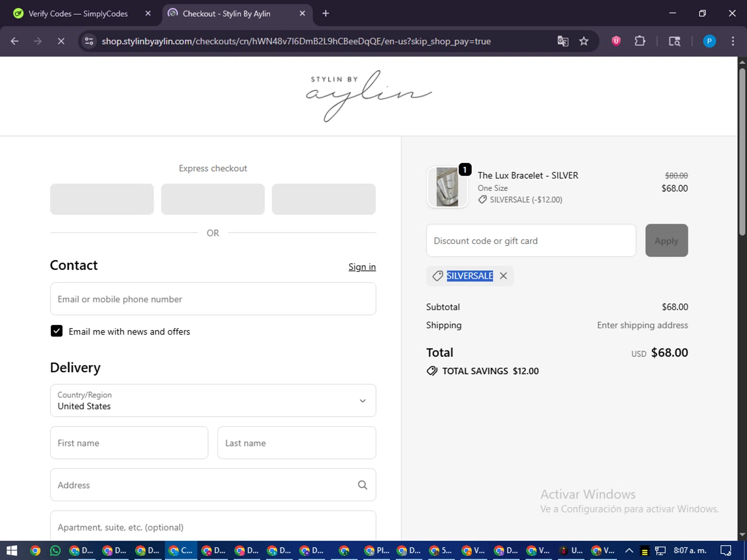
Task: Click the Subtotal $68.00 amount
Action: point(675,307)
